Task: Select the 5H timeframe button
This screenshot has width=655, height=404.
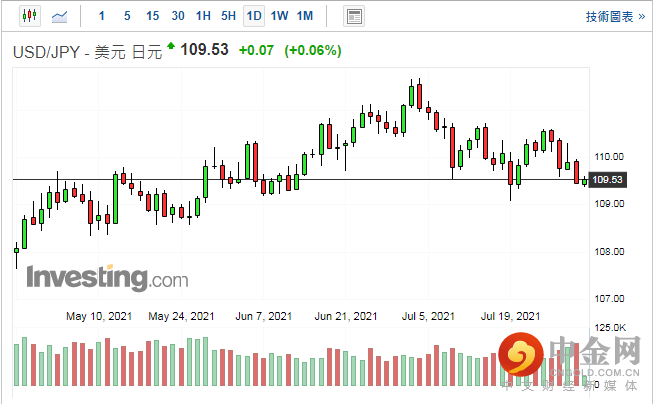Action: point(228,16)
